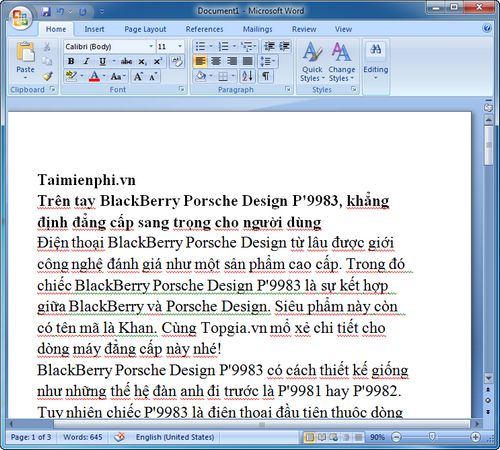Undo last action in Quick Access toolbar
The width and height of the screenshot is (500, 450).
[x=61, y=12]
